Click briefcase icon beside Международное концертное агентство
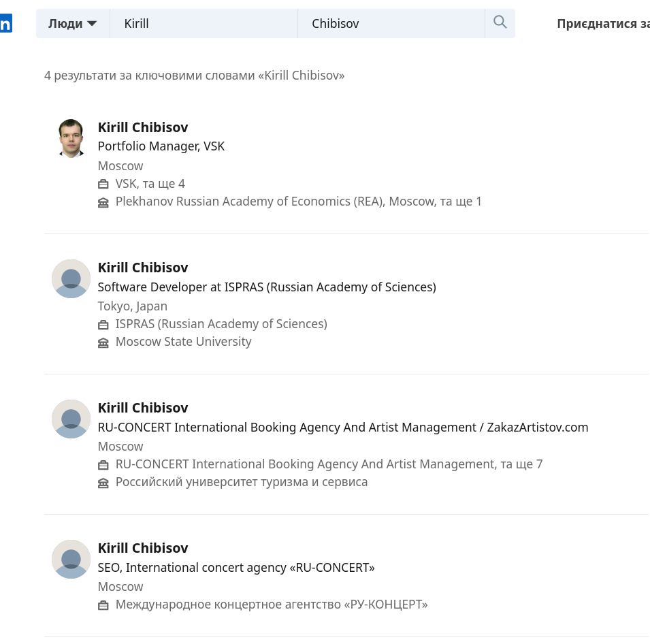 (103, 605)
